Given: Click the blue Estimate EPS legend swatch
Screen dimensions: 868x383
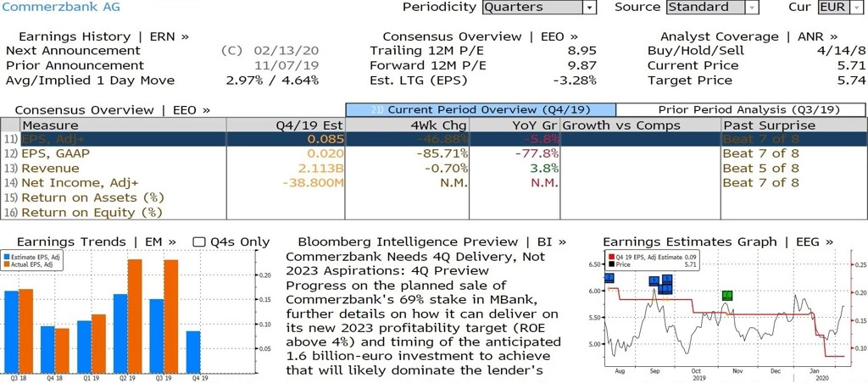Looking at the screenshot, I should pyautogui.click(x=6, y=258).
